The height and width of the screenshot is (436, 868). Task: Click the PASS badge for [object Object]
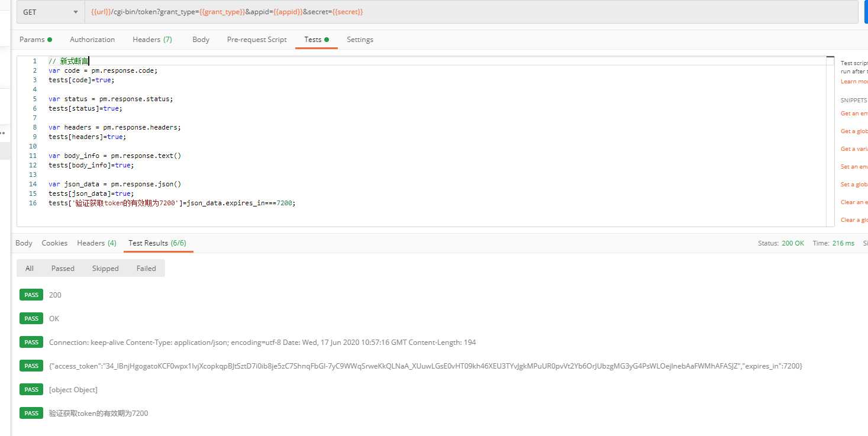tap(31, 389)
